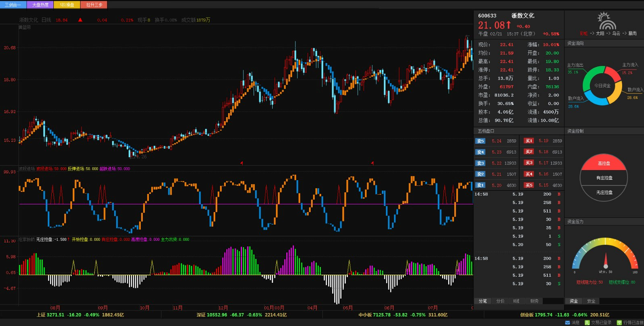The image size is (644, 326).
Task: Switch to the 安全 tab
Action: 591,301
